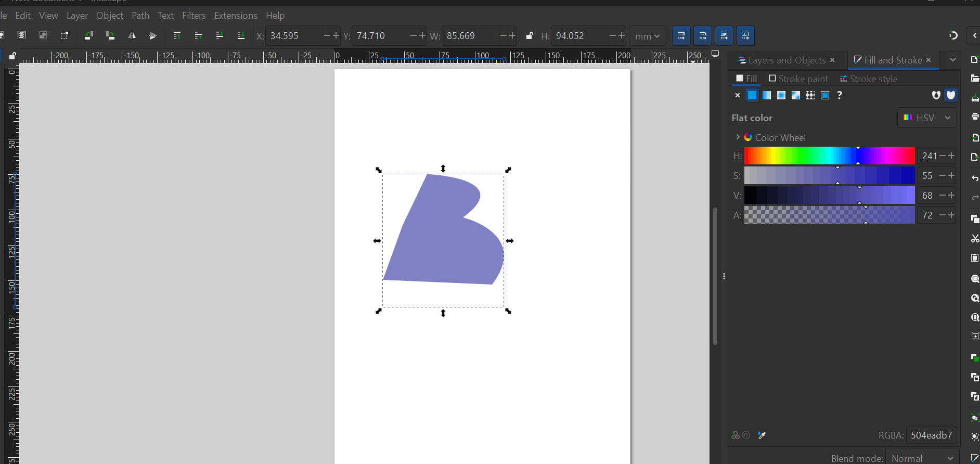The width and height of the screenshot is (980, 464).
Task: Open the mm units dropdown
Action: 647,36
